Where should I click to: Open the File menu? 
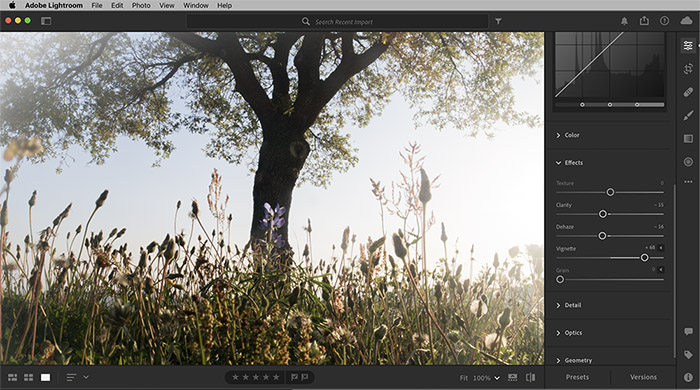click(x=97, y=5)
